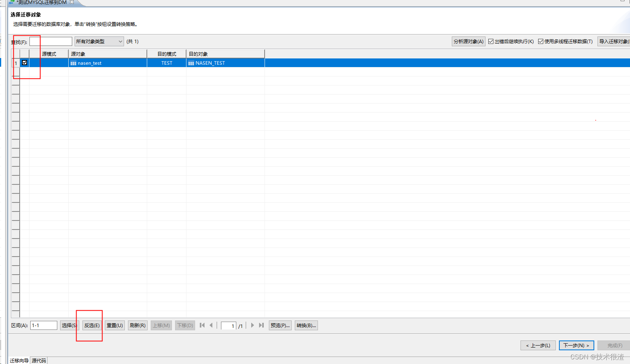Click row header number 1
The image size is (630, 364).
16,63
